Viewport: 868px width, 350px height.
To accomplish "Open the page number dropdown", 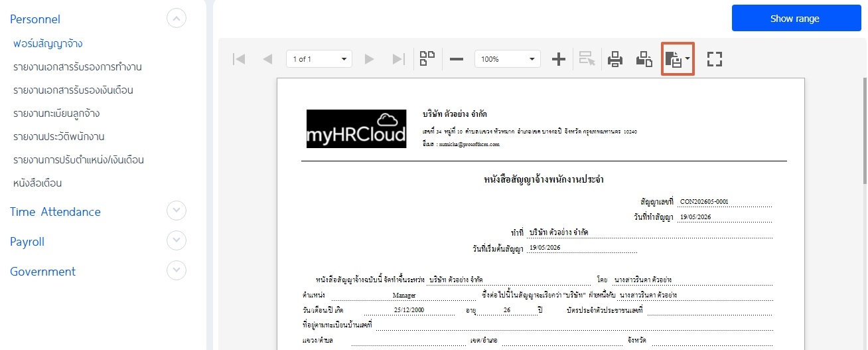I will pos(319,59).
